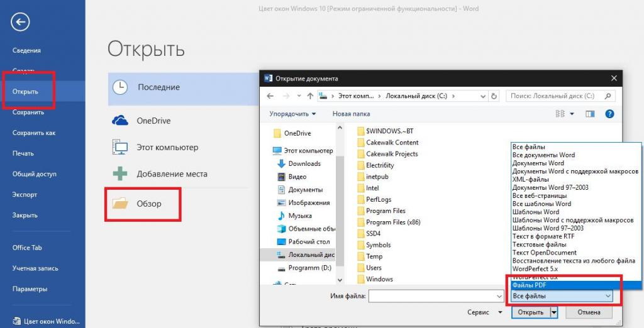Viewport: 644px width, 328px height.
Task: Select the Windows folder
Action: pyautogui.click(x=375, y=279)
